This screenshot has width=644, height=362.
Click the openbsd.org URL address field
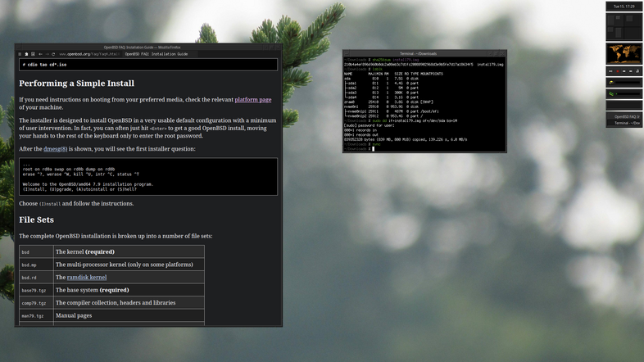tap(89, 54)
